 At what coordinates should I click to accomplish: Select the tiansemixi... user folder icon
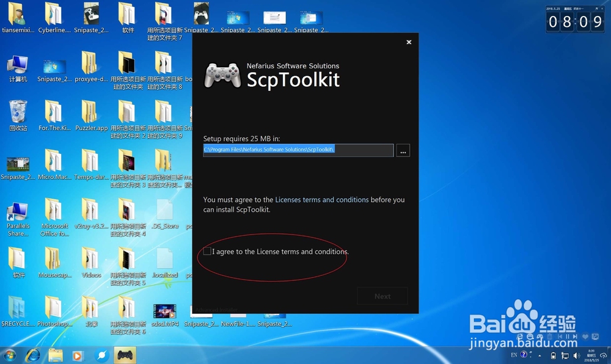coord(18,18)
